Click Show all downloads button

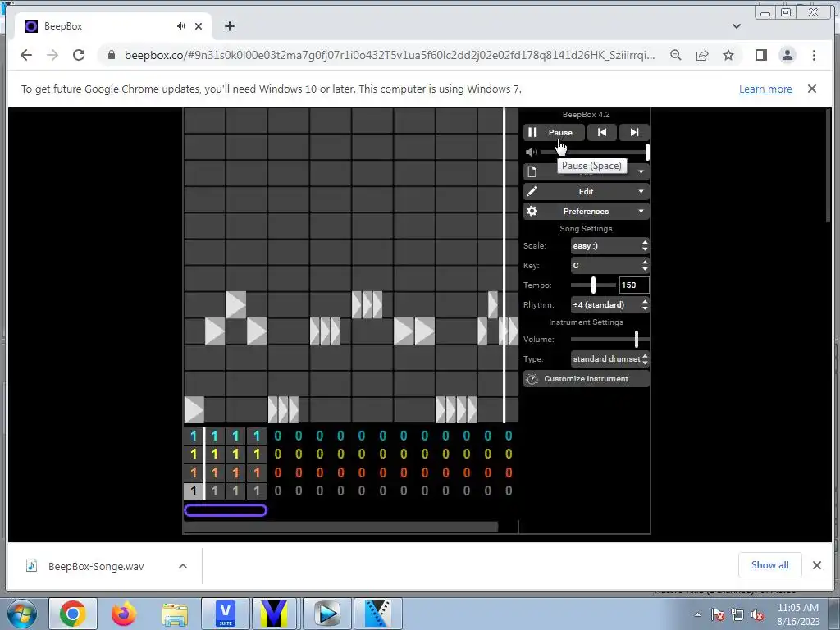click(769, 565)
